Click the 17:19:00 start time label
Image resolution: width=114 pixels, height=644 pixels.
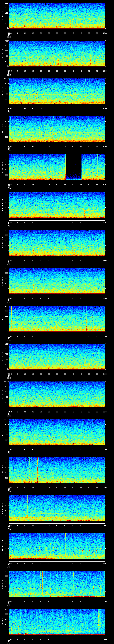[x=9, y=223]
